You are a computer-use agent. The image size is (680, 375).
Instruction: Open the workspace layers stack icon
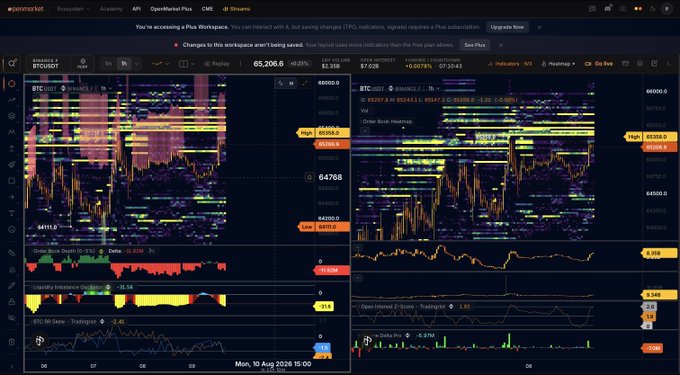[640, 64]
